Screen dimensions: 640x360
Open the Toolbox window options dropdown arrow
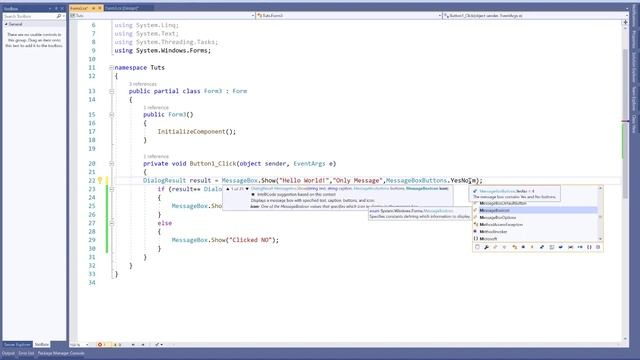[50, 9]
